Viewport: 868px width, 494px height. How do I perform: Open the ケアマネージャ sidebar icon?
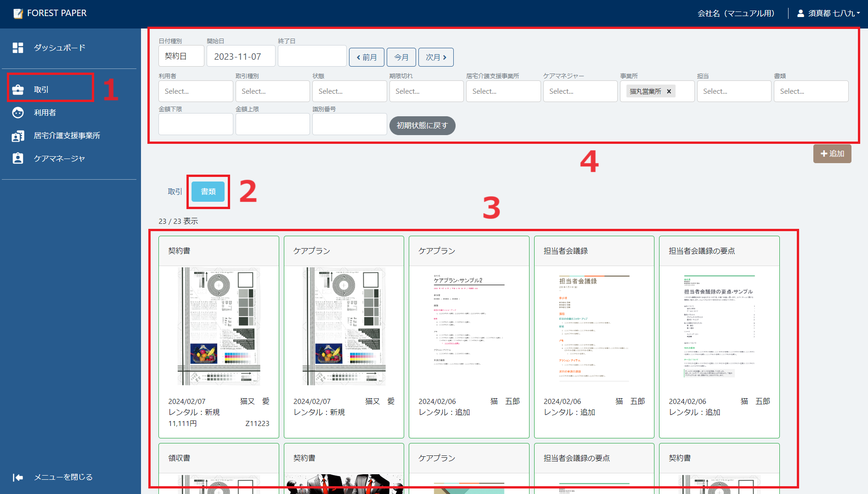click(18, 159)
